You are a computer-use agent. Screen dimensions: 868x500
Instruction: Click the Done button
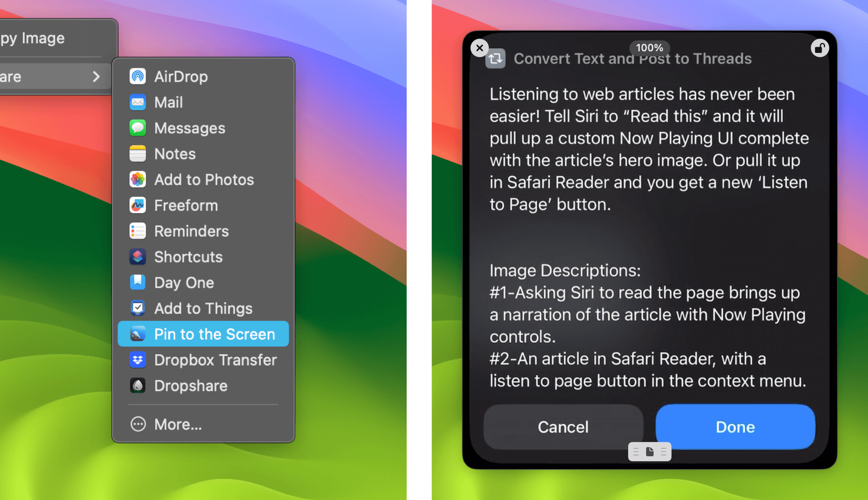[734, 427]
